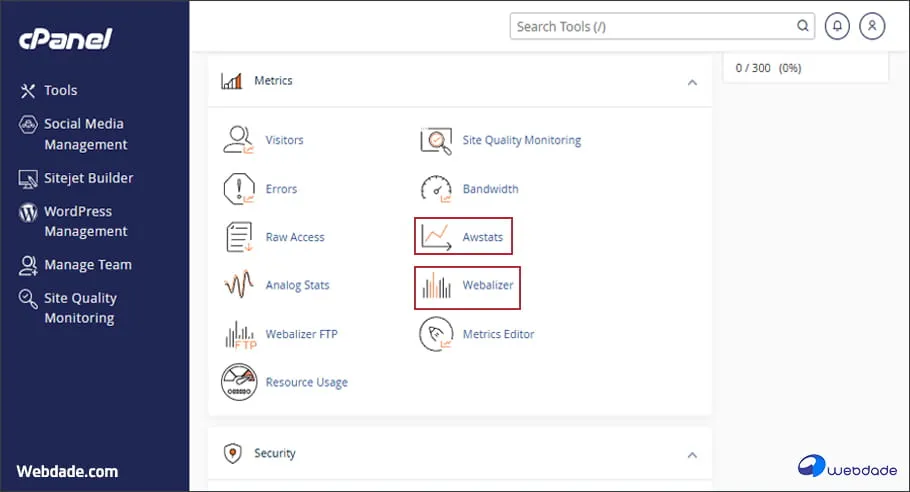Open the Visitors metrics icon
910x492 pixels.
(239, 141)
